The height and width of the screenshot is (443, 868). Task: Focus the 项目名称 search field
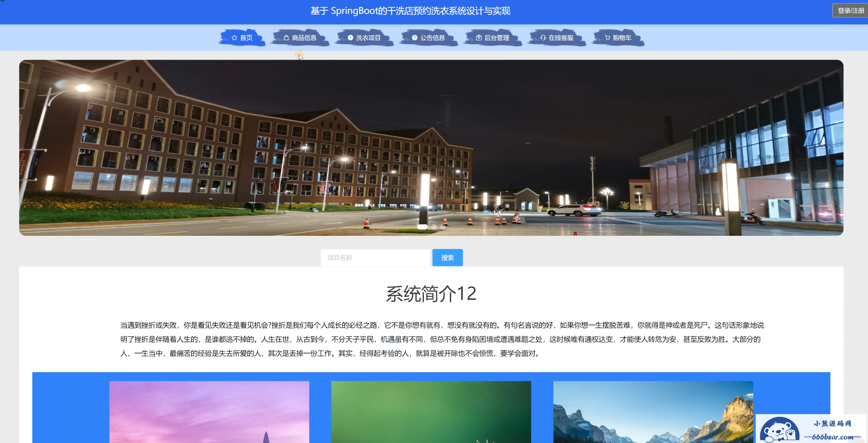(x=375, y=257)
